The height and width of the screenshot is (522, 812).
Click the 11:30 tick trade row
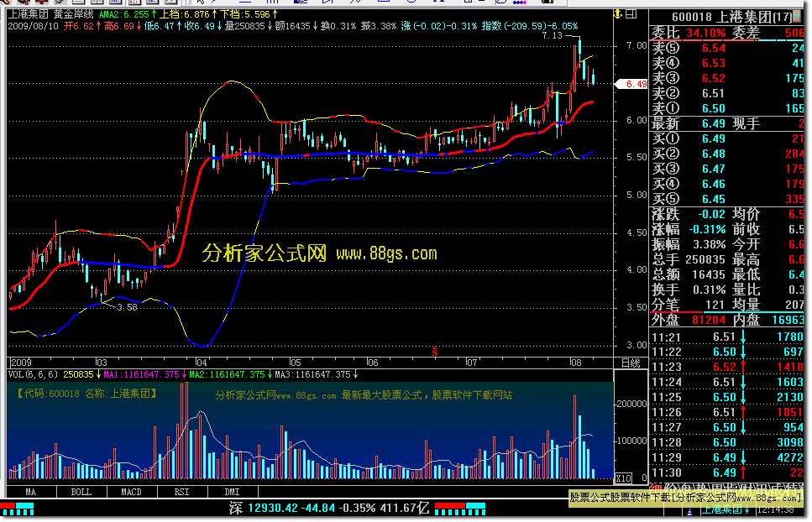click(727, 472)
